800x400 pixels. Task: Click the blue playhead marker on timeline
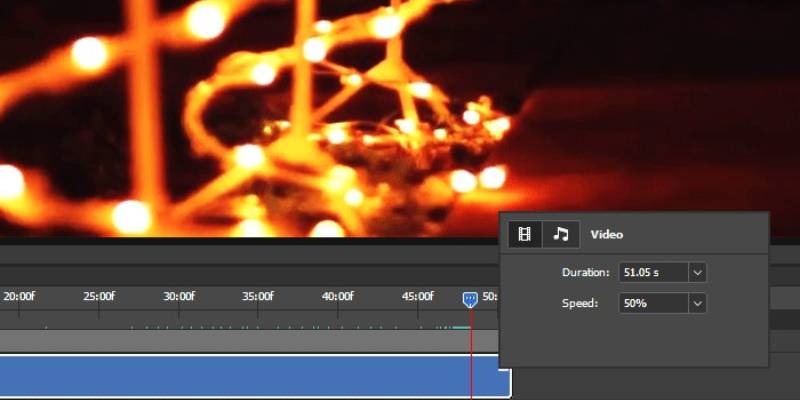(470, 299)
